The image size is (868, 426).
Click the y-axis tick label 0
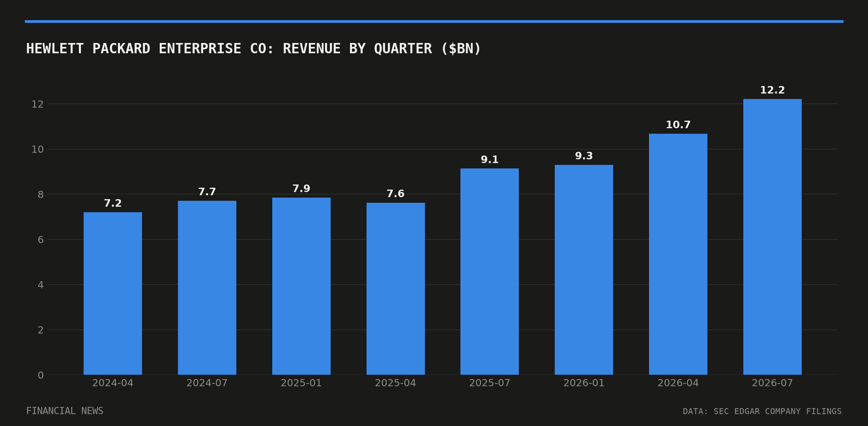tap(41, 375)
